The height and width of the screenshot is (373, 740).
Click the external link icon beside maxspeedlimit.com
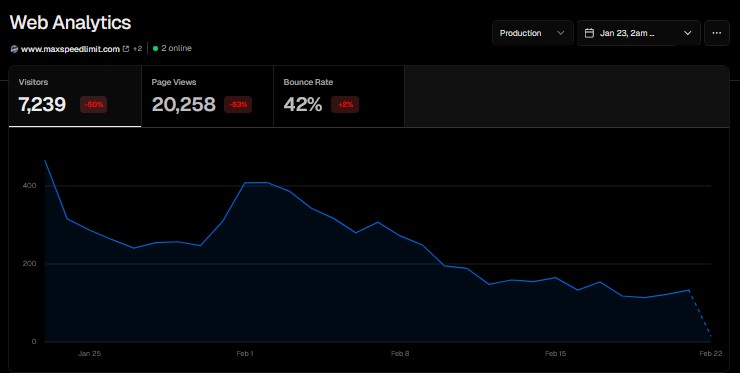(x=126, y=49)
